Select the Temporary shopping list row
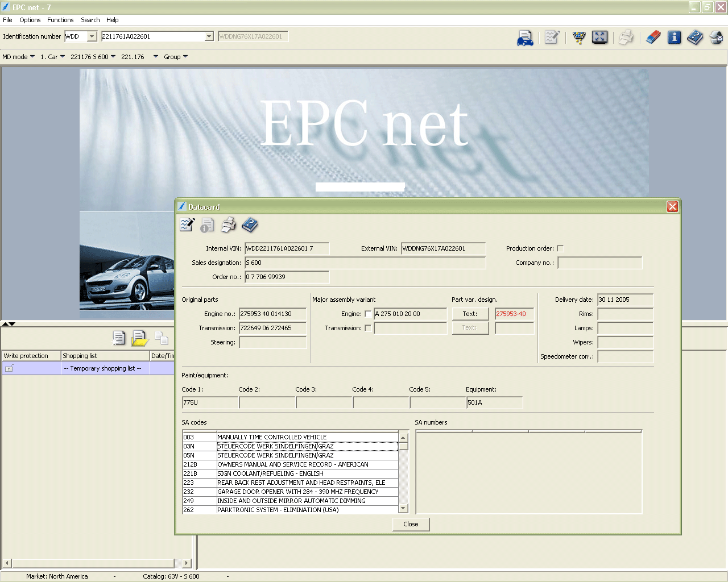 point(88,368)
